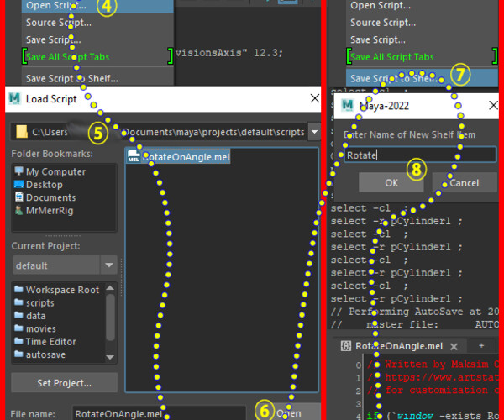Image resolution: width=504 pixels, height=420 pixels.
Task: Click Cancel in the Maya-2022 dialog
Action: 465,183
